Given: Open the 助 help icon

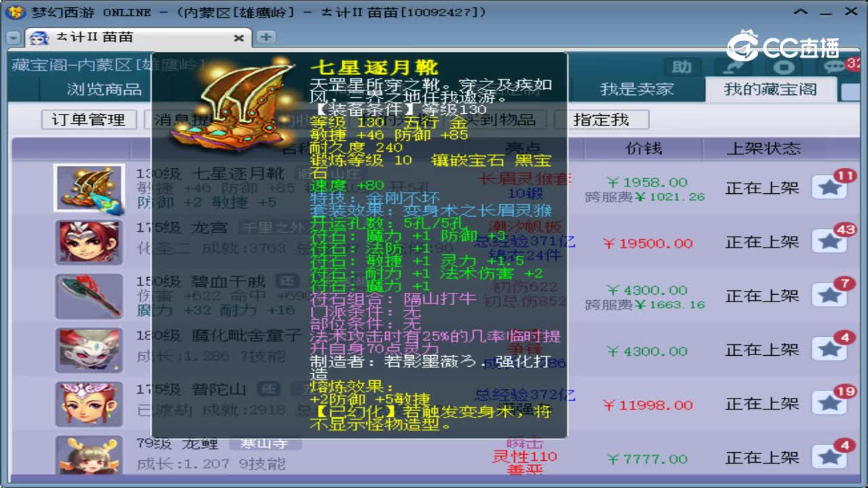Looking at the screenshot, I should [681, 66].
